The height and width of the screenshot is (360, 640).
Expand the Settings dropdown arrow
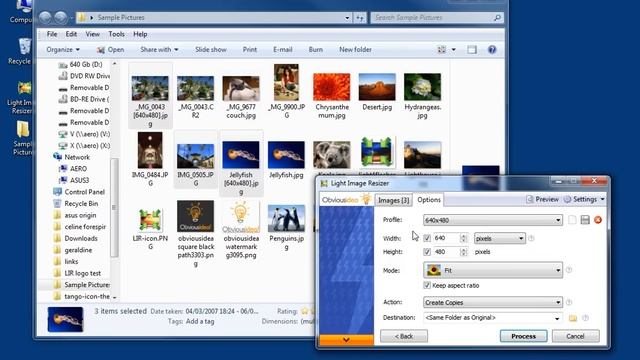click(x=602, y=199)
